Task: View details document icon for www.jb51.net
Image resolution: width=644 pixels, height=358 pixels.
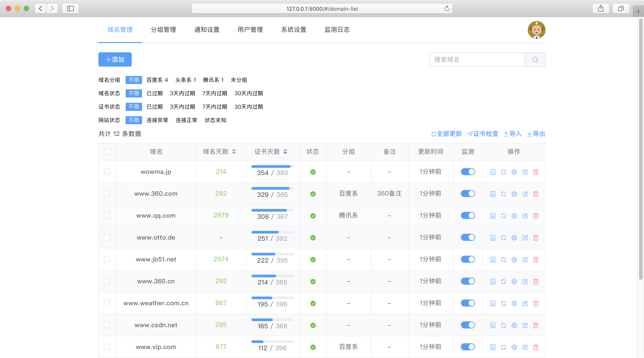Action: tap(492, 260)
